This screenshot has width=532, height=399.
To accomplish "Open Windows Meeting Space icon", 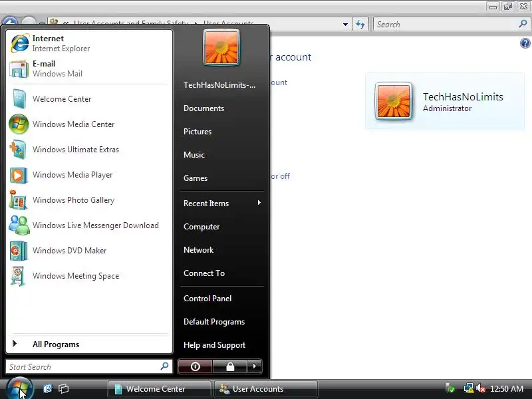I will [x=18, y=276].
